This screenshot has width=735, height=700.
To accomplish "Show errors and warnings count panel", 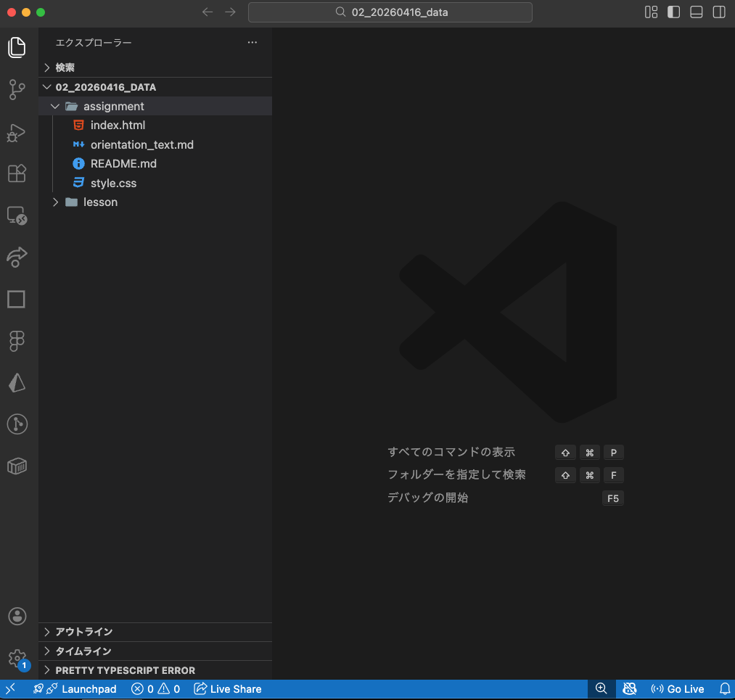I will (155, 688).
